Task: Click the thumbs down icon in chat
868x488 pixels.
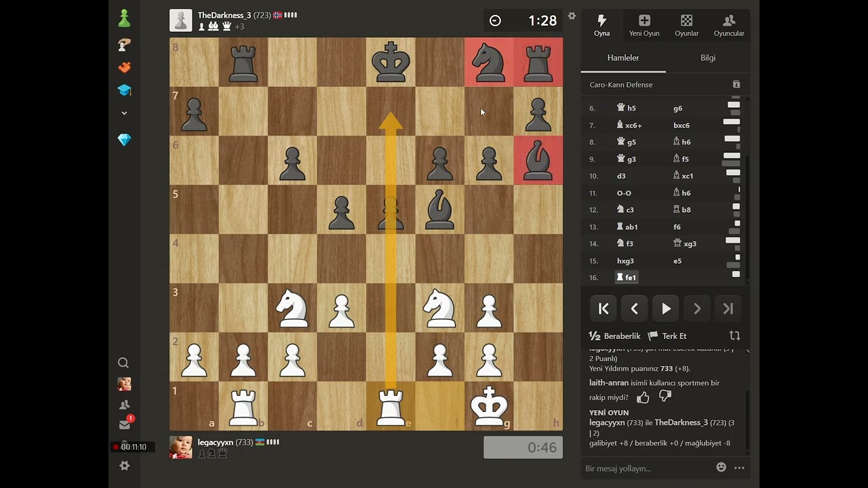Action: pyautogui.click(x=665, y=396)
